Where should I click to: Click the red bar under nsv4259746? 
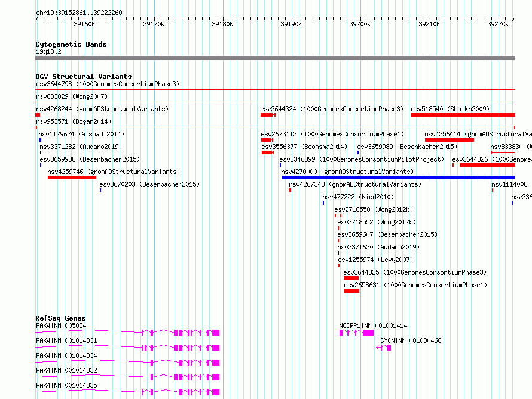pyautogui.click(x=72, y=178)
